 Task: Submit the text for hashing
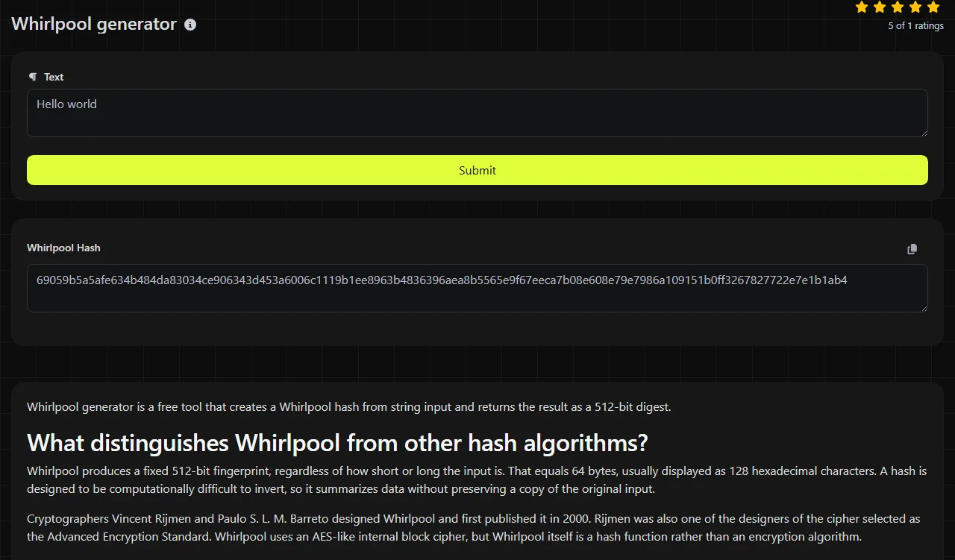click(x=477, y=170)
